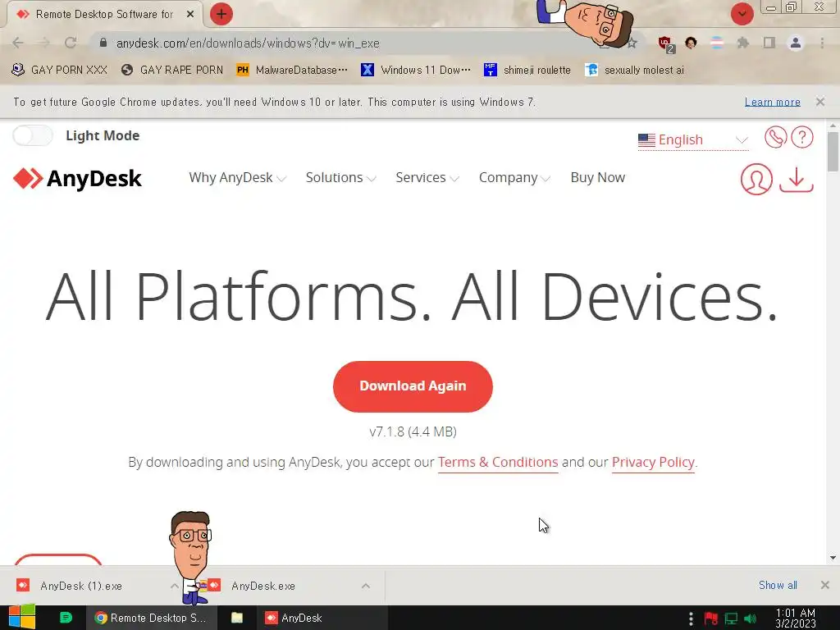Open the Windows 11 Dow… bookmark
Viewport: 840px width, 630px height.
coord(416,70)
